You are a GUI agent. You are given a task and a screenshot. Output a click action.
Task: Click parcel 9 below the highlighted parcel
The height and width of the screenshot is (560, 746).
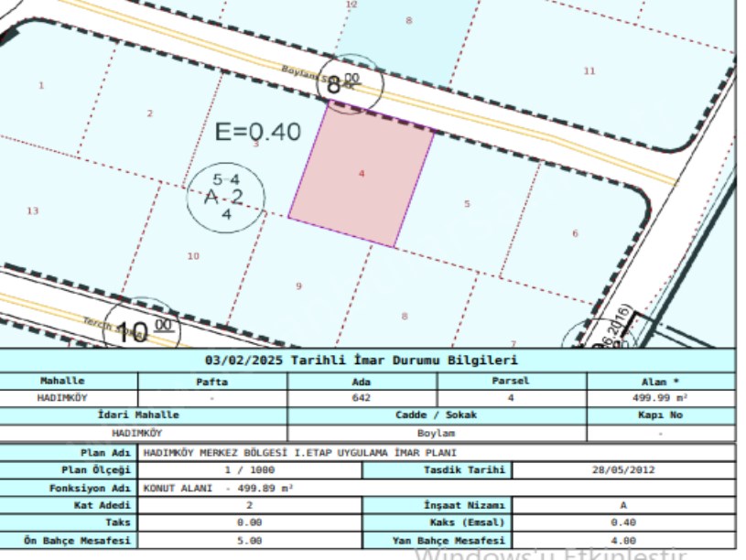pos(298,286)
